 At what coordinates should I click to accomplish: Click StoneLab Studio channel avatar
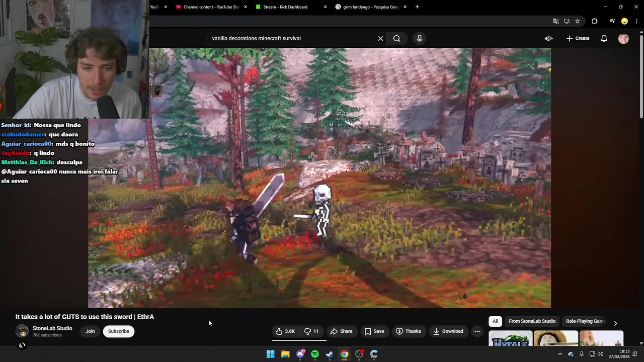tap(22, 331)
